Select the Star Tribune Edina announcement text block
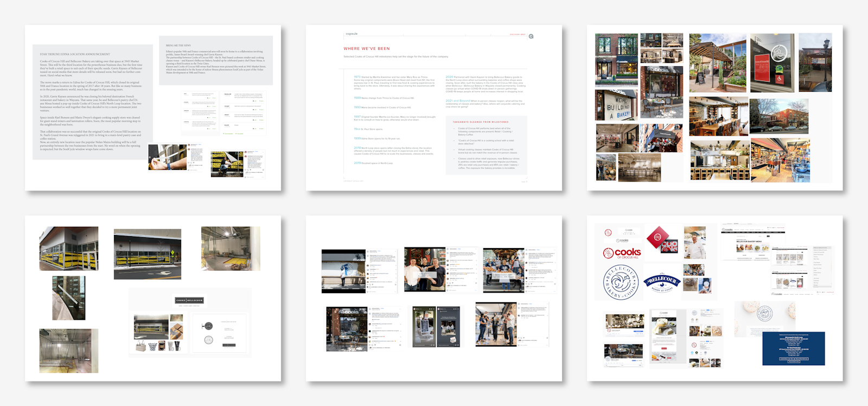The image size is (868, 406). [x=92, y=102]
